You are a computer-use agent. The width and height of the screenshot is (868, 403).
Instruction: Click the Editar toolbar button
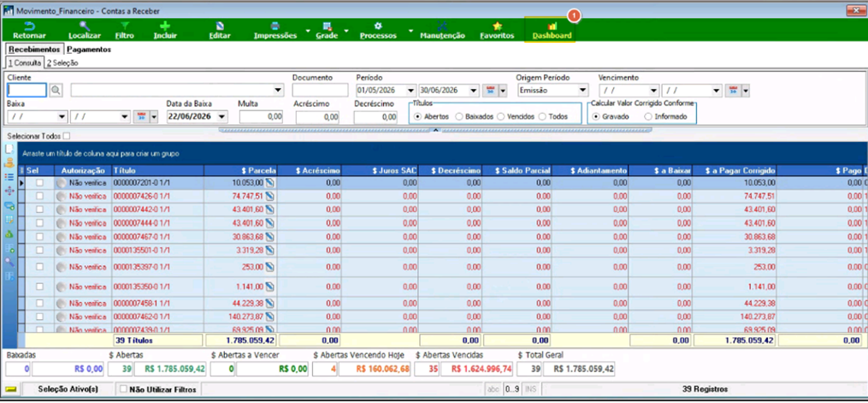pyautogui.click(x=220, y=31)
